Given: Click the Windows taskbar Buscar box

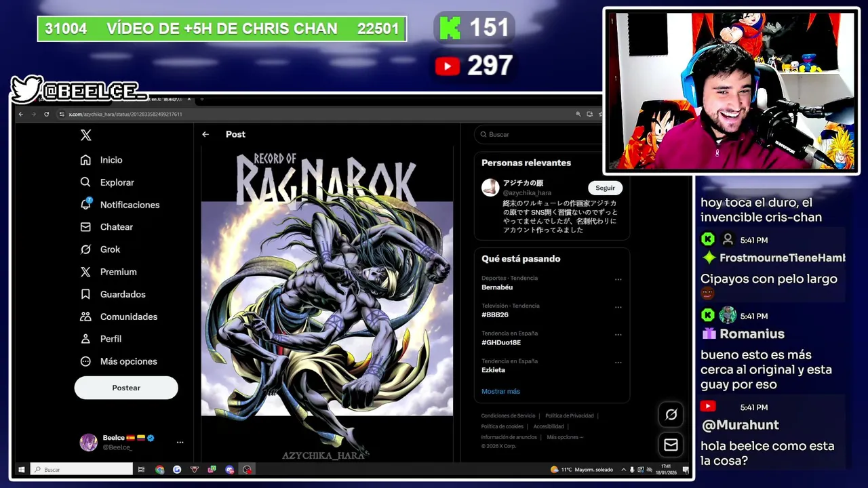Looking at the screenshot, I should click(81, 469).
